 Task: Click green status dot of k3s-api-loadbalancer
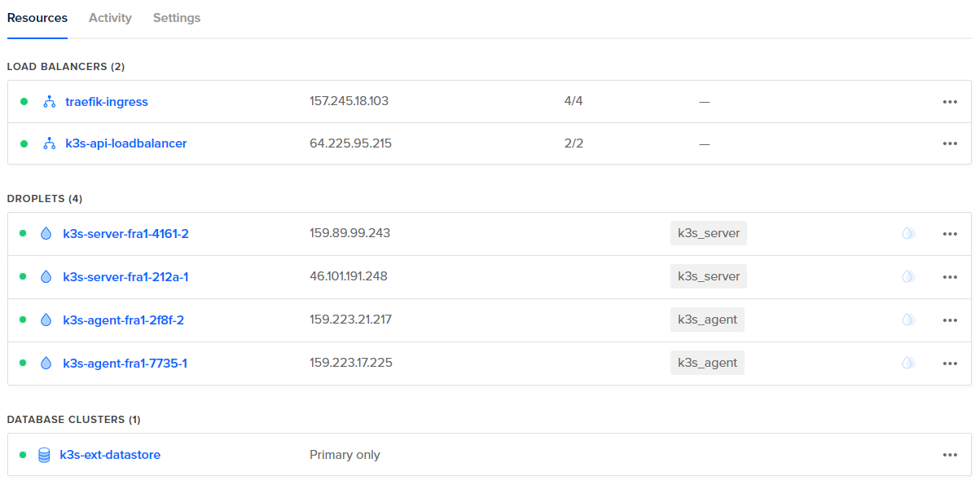click(x=24, y=143)
